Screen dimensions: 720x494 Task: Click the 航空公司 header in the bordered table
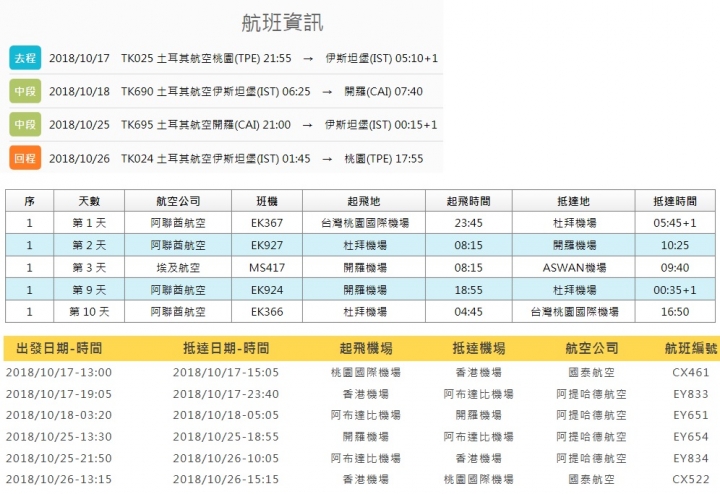pos(178,201)
